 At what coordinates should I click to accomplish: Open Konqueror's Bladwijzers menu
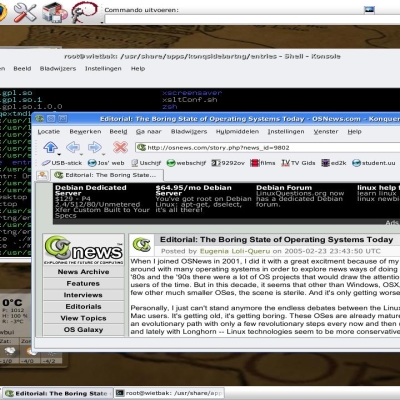click(189, 132)
